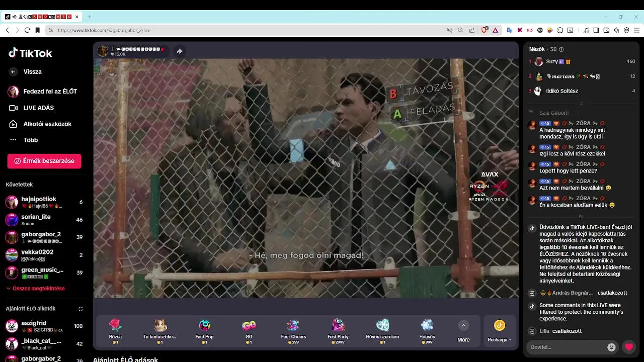Share this page from address bar
The width and height of the screenshot is (644, 362).
tap(471, 30)
